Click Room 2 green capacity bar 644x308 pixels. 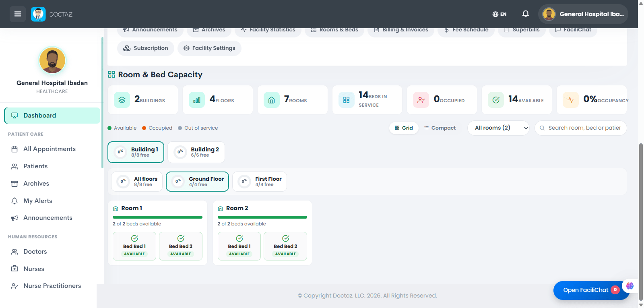[x=262, y=217]
